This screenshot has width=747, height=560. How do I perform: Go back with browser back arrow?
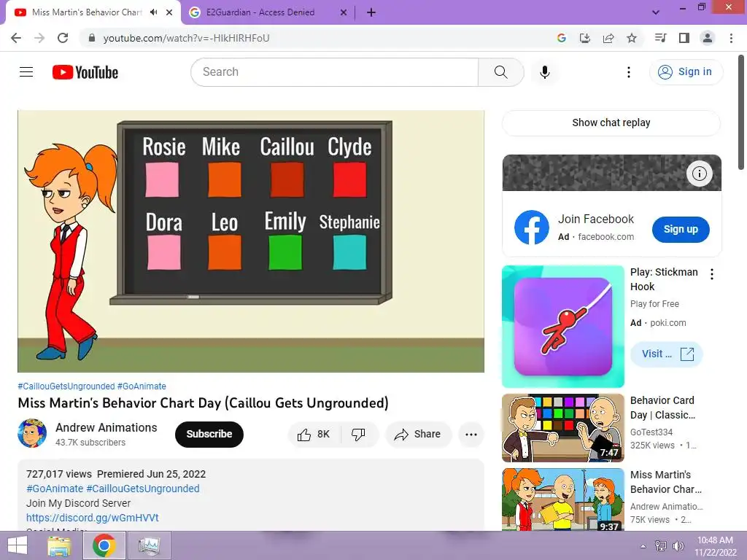pos(16,38)
